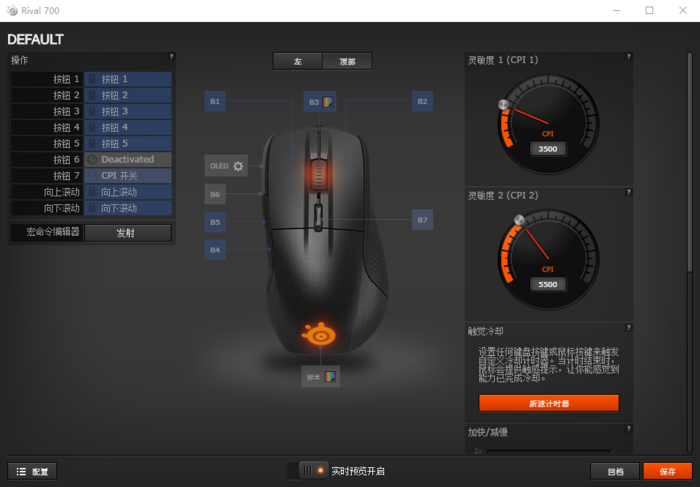Select the B1 button label
700x487 pixels.
click(215, 101)
